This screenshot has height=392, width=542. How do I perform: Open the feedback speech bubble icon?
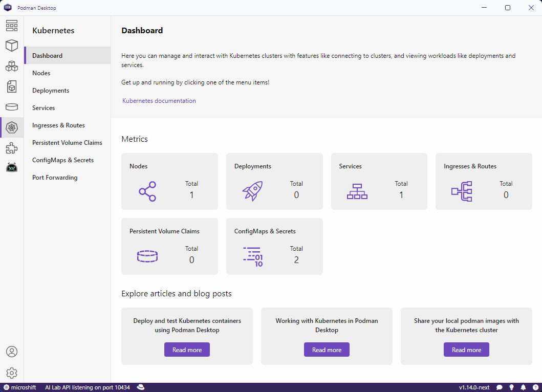click(500, 387)
